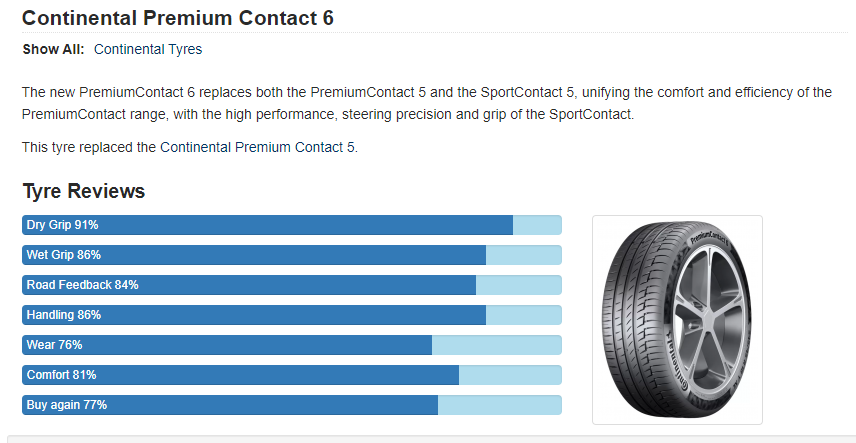The height and width of the screenshot is (443, 856).
Task: Click the 'This tyre replaced the' text
Action: pyautogui.click(x=90, y=147)
